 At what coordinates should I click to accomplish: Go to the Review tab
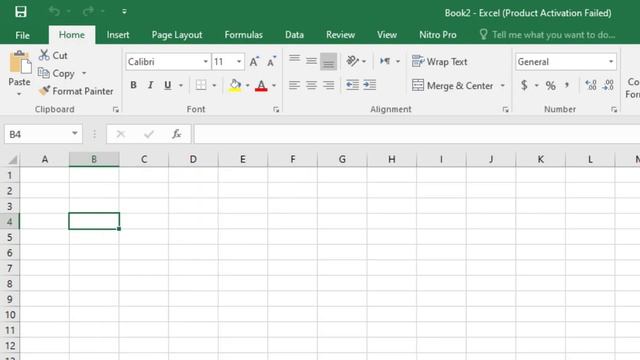(340, 35)
